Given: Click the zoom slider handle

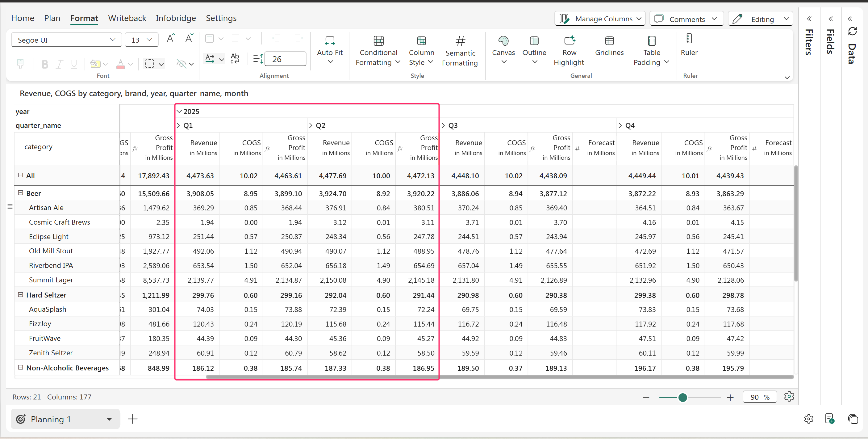Looking at the screenshot, I should coord(682,398).
